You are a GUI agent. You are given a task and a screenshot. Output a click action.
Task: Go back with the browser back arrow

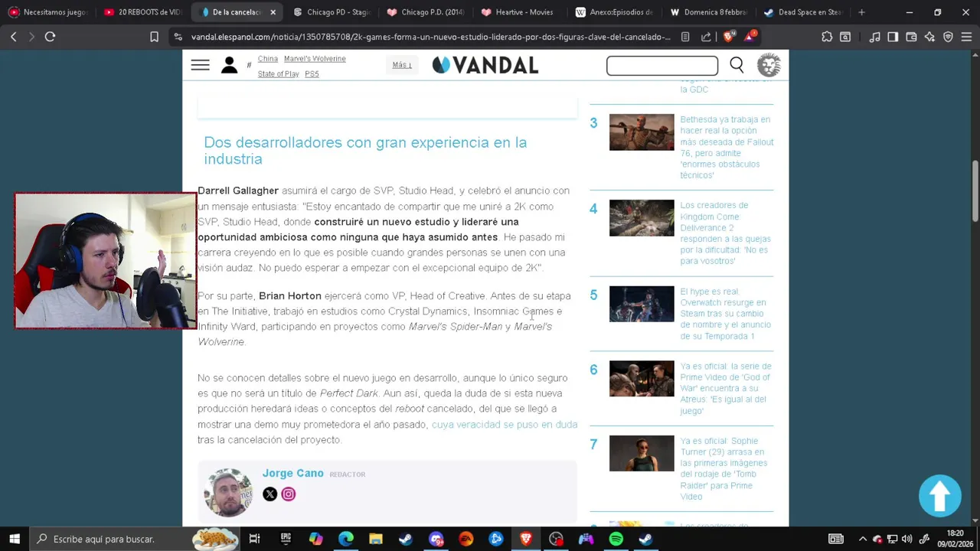(13, 37)
